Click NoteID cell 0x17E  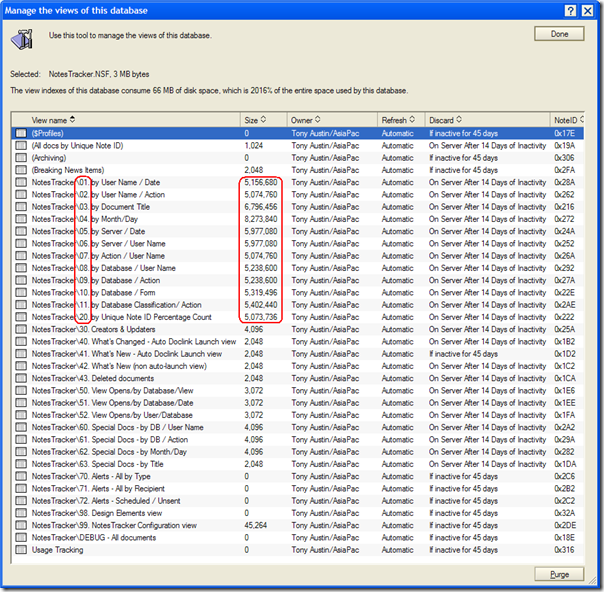pyautogui.click(x=564, y=133)
